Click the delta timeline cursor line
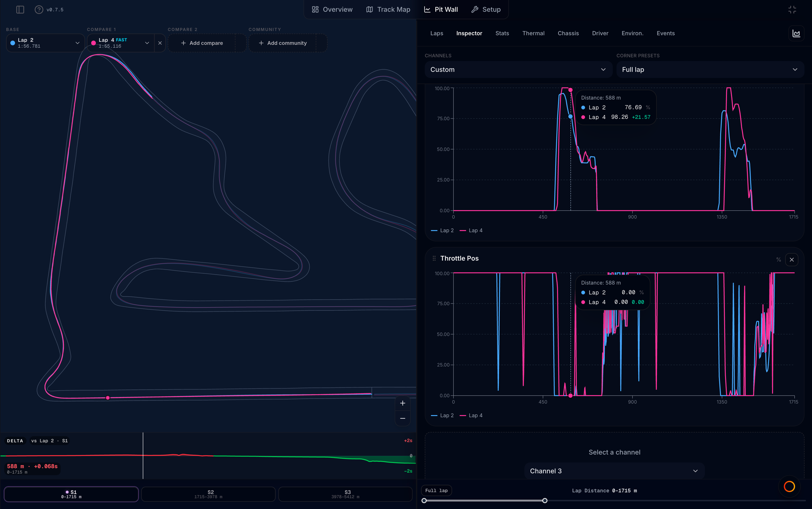812x509 pixels. tap(143, 455)
